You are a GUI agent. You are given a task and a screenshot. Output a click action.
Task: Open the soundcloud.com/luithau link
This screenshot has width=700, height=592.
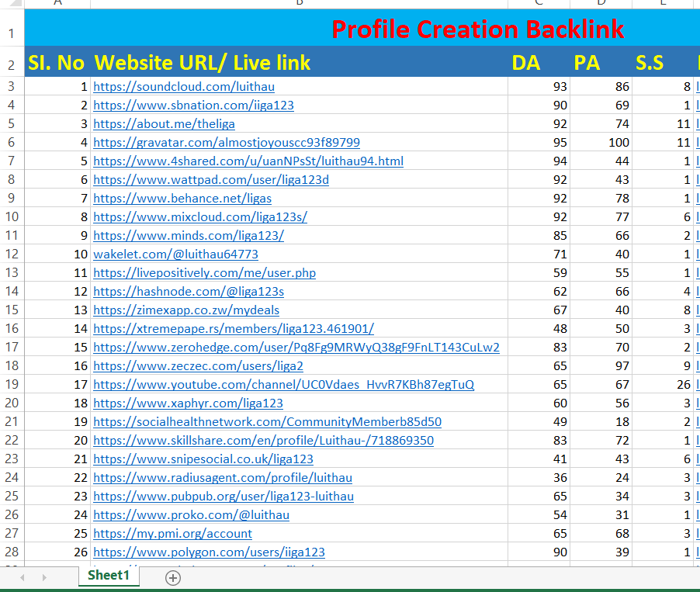(185, 86)
